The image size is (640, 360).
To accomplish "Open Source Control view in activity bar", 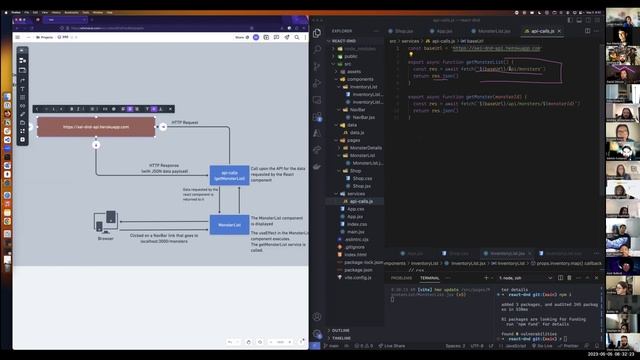I will click(317, 66).
